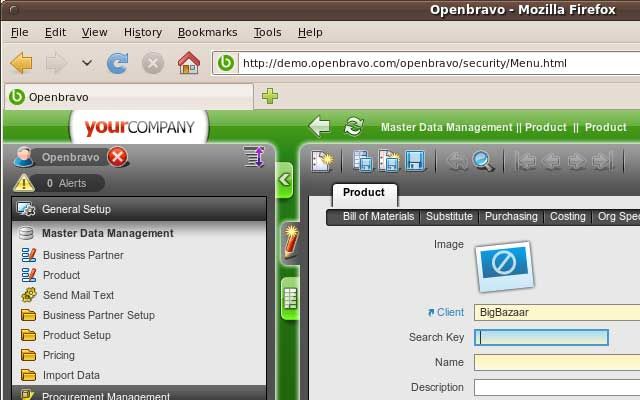Click the expand/collapse menu tree icon

point(254,157)
